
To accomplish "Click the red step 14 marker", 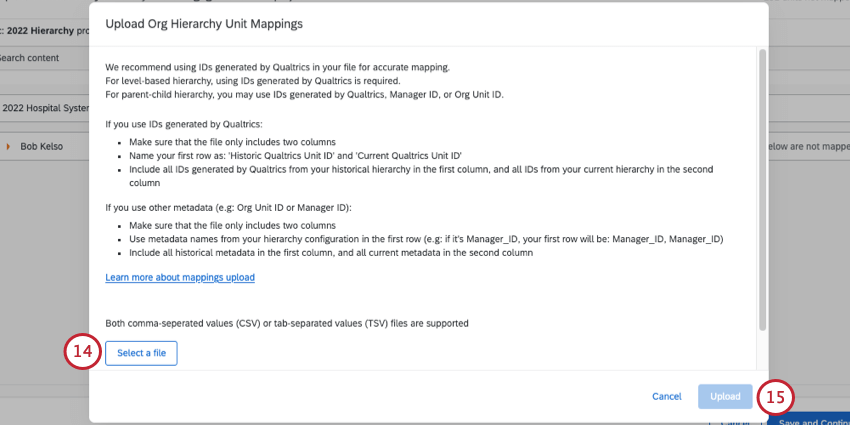I will point(84,353).
